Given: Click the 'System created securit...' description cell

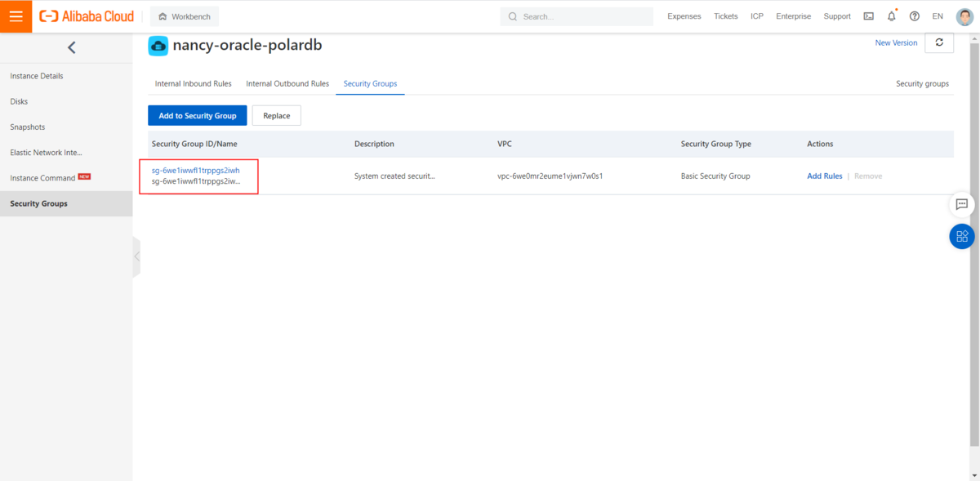Looking at the screenshot, I should 394,176.
